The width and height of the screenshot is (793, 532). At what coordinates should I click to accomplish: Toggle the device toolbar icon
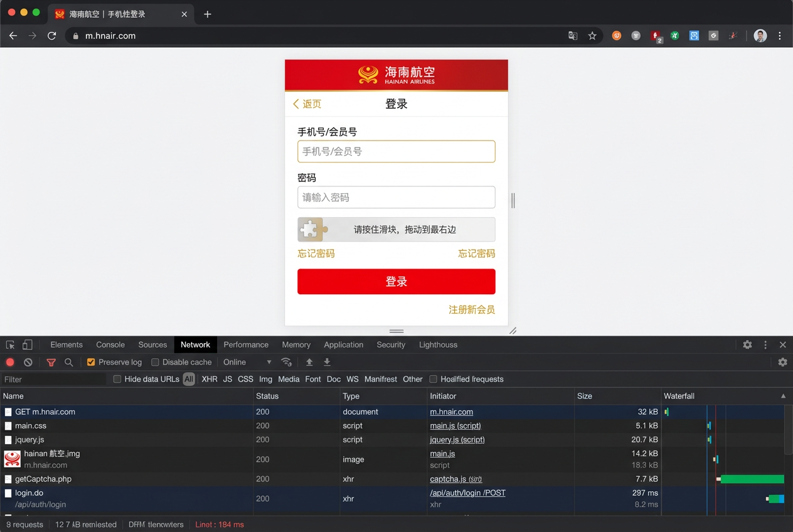click(28, 345)
